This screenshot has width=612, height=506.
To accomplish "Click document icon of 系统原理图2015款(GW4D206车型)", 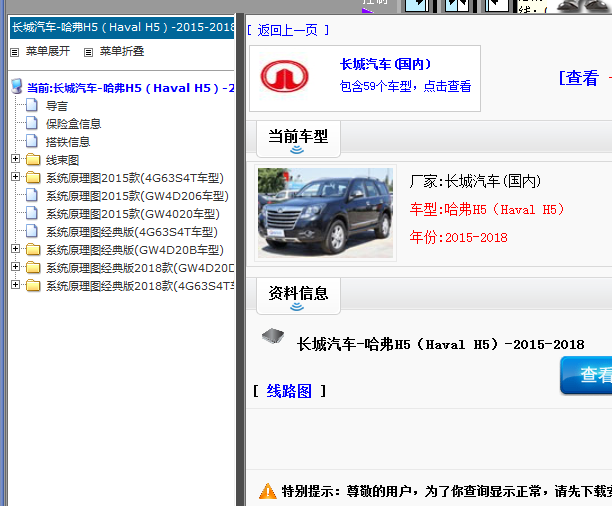I will [32, 195].
